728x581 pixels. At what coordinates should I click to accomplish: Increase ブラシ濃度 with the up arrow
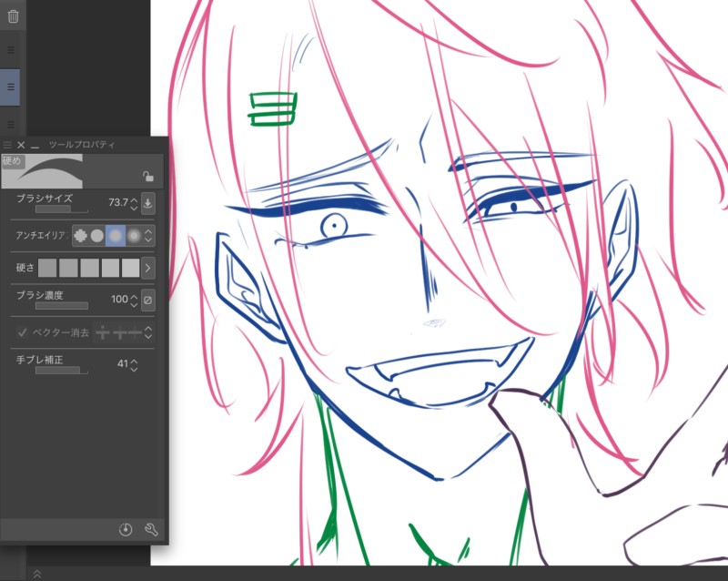pyautogui.click(x=134, y=296)
